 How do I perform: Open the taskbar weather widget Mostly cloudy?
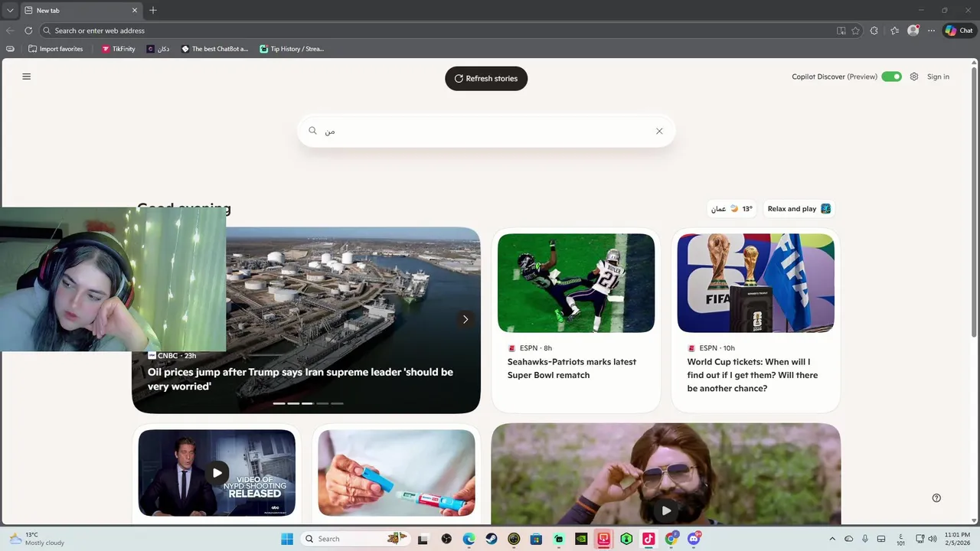coord(37,539)
